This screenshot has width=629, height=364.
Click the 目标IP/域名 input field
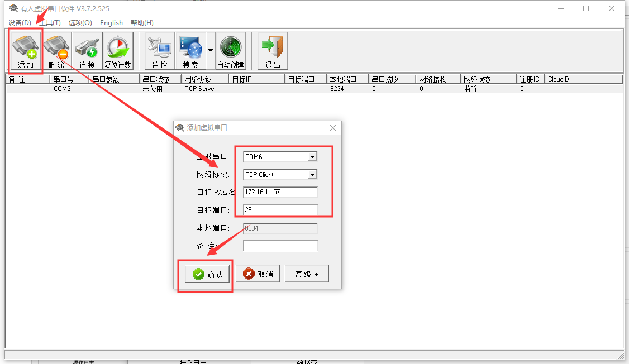[x=280, y=192]
